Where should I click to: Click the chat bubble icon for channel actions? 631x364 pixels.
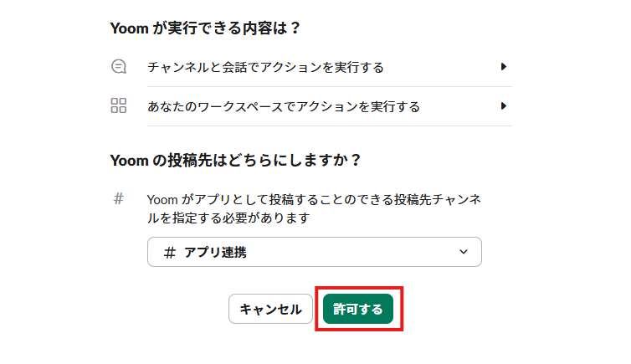point(119,67)
